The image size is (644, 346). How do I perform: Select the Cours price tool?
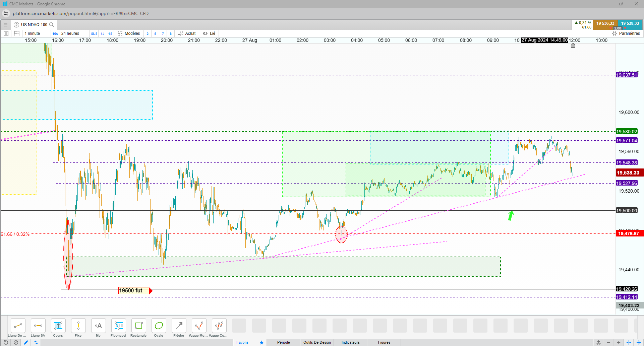pos(58,328)
